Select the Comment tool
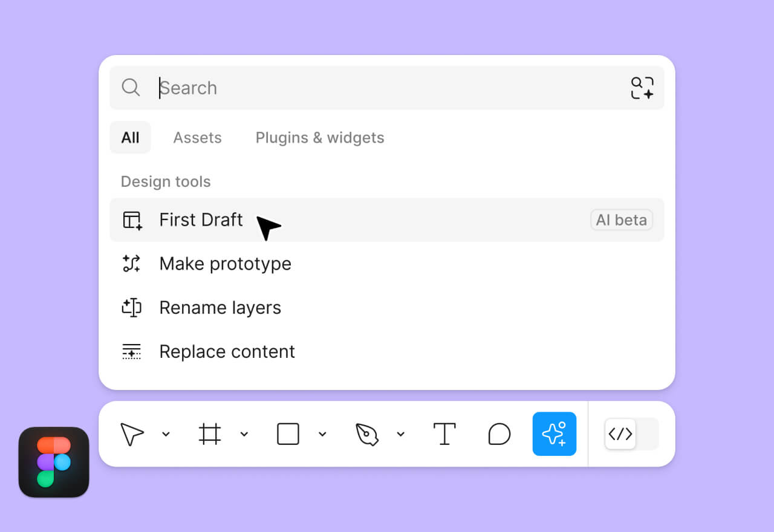The height and width of the screenshot is (532, 774). click(x=499, y=434)
